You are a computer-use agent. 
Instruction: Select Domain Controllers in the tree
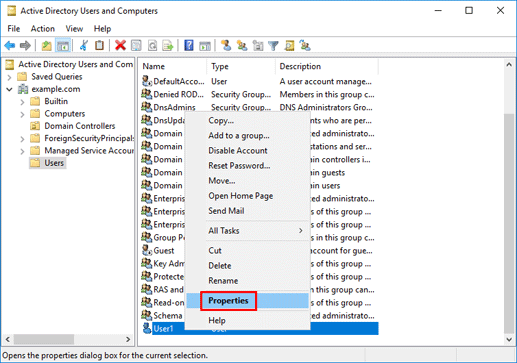click(80, 126)
